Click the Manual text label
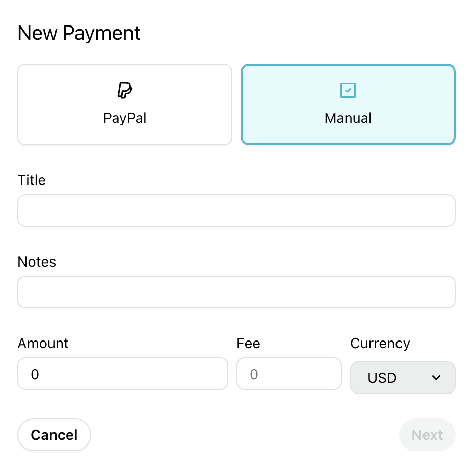 tap(348, 118)
